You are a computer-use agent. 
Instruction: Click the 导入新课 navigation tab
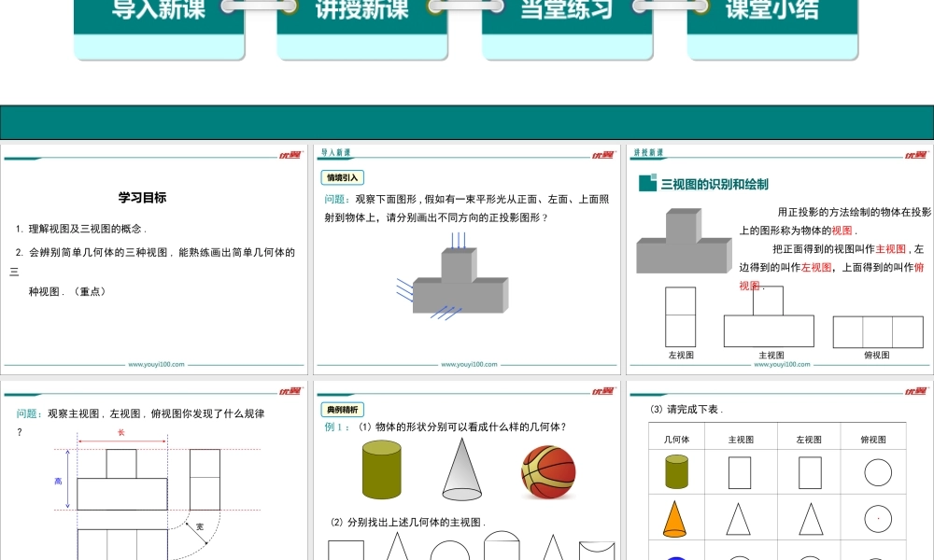159,11
